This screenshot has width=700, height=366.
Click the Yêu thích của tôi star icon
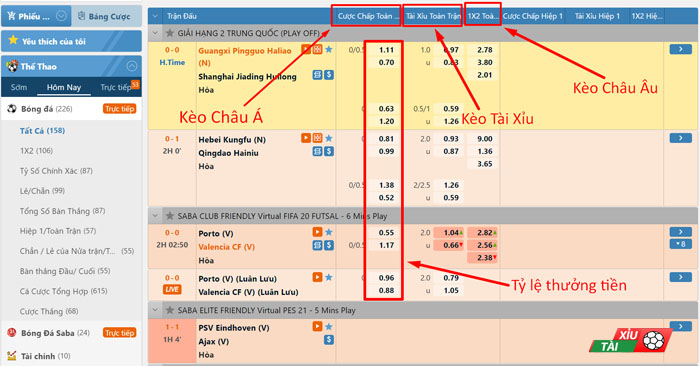point(13,40)
